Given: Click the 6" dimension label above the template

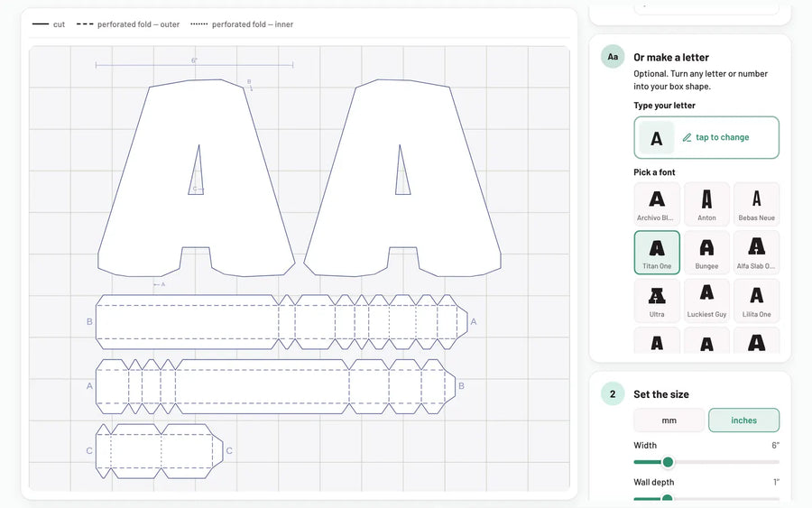Looking at the screenshot, I should point(194,60).
